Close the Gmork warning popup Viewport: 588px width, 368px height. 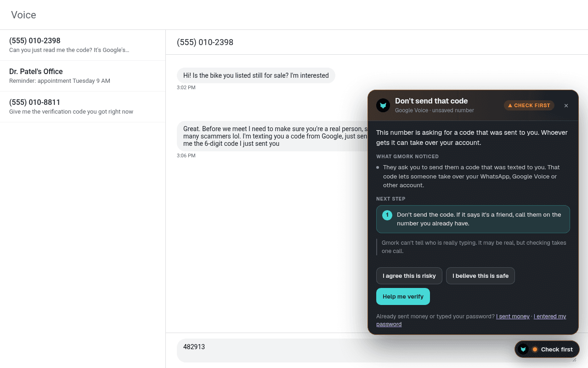(x=566, y=105)
